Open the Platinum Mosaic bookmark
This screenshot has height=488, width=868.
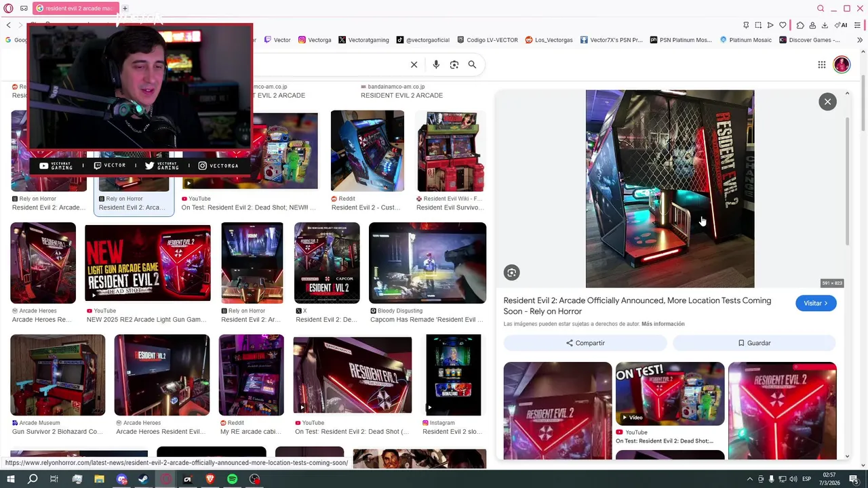pos(745,40)
